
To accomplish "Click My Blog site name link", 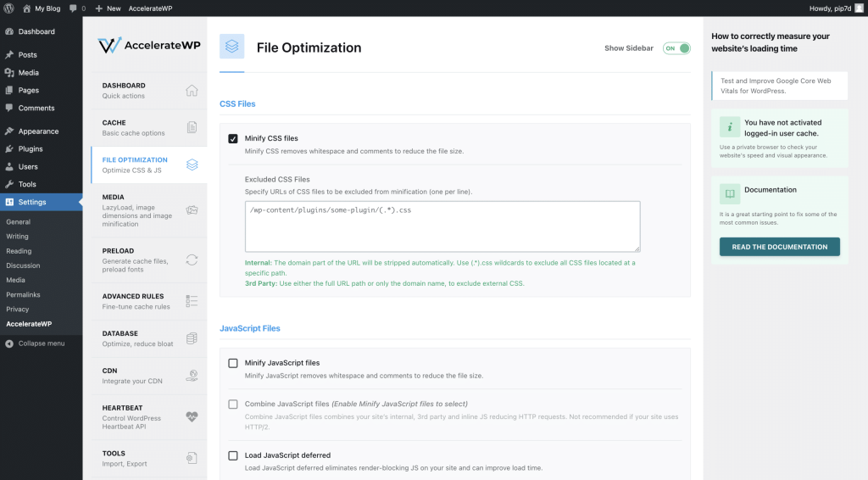I will (47, 8).
